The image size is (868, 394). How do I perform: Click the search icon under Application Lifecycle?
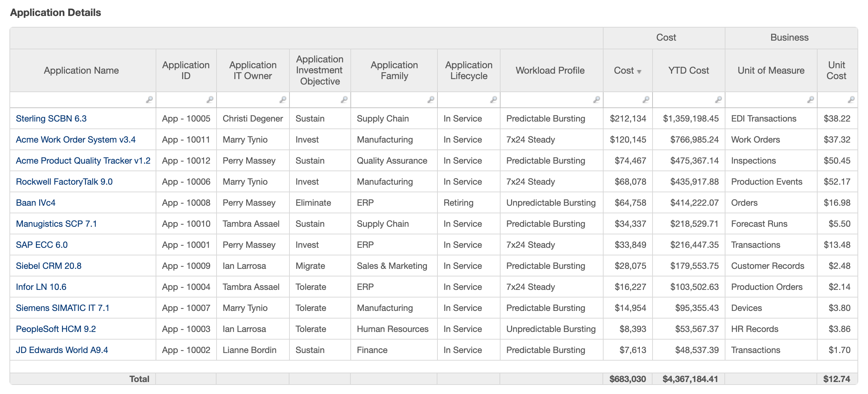493,100
